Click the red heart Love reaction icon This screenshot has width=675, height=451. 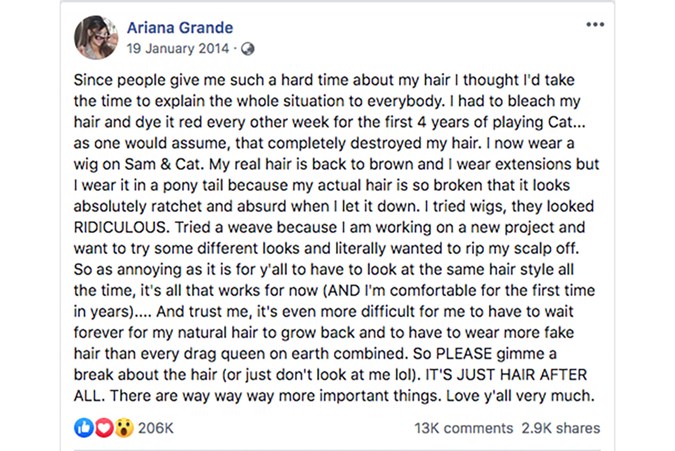click(102, 427)
